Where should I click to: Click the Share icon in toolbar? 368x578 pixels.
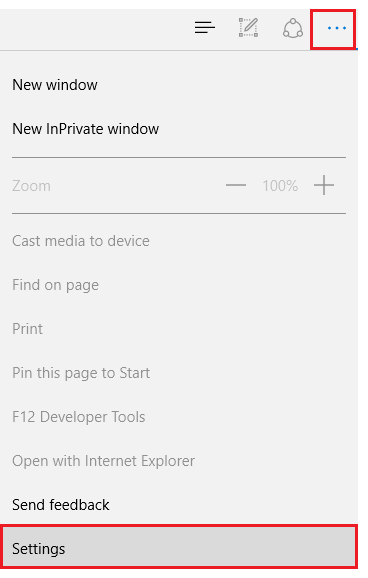click(293, 28)
